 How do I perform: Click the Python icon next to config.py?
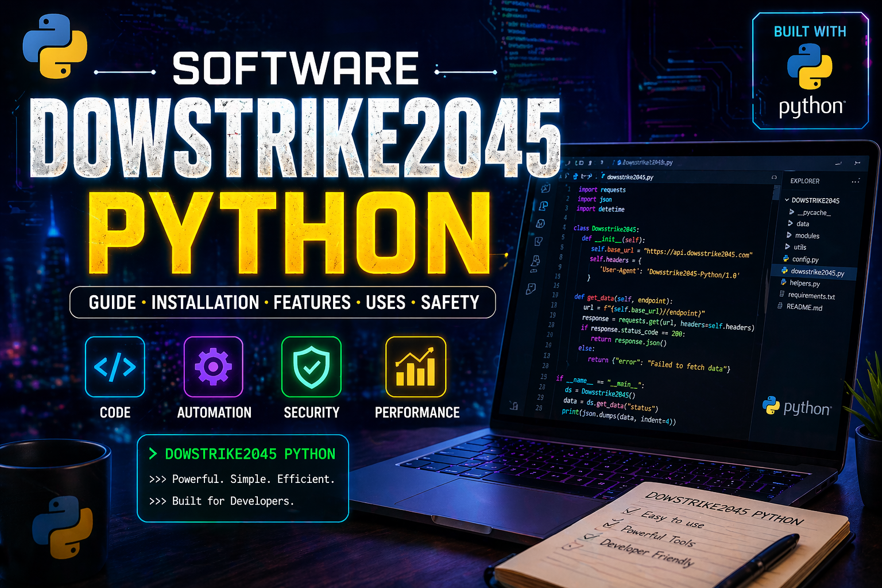click(x=786, y=259)
